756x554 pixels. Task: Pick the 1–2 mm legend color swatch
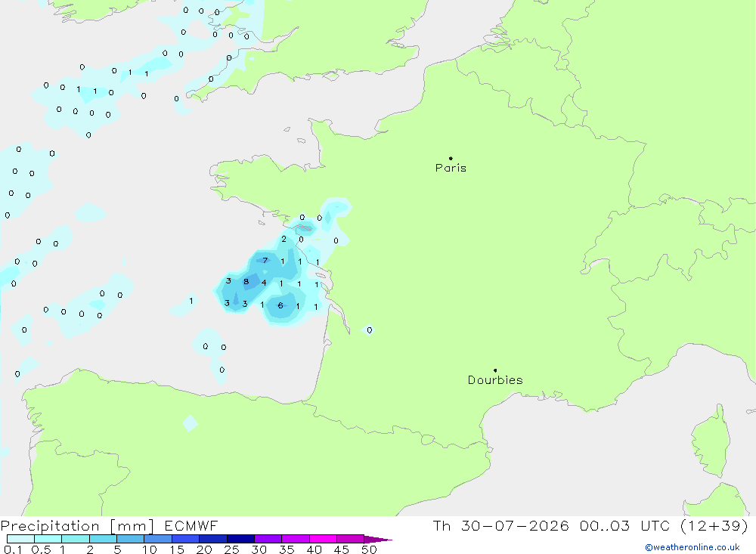pos(76,539)
